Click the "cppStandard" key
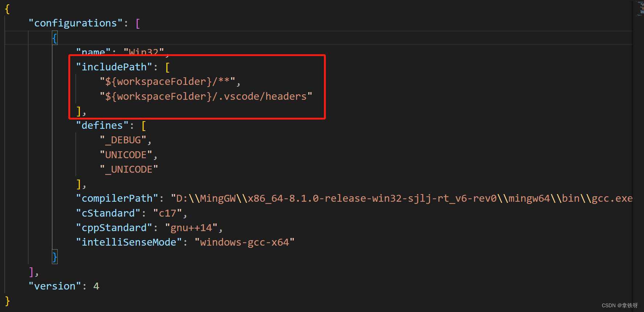The height and width of the screenshot is (312, 644). [114, 228]
